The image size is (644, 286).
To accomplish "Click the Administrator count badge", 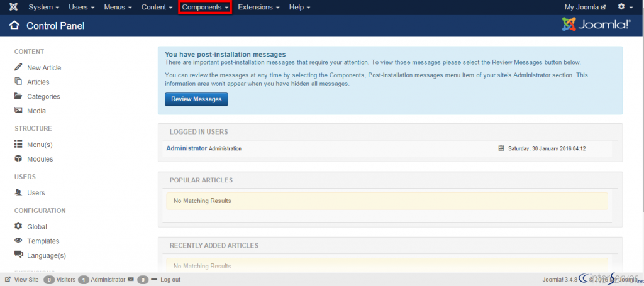I will point(84,280).
